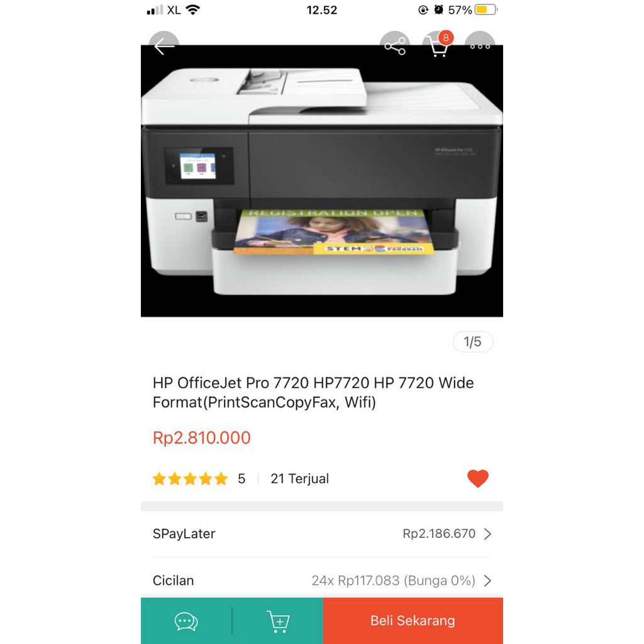
Task: Tap the five-star rating
Action: pos(190,479)
